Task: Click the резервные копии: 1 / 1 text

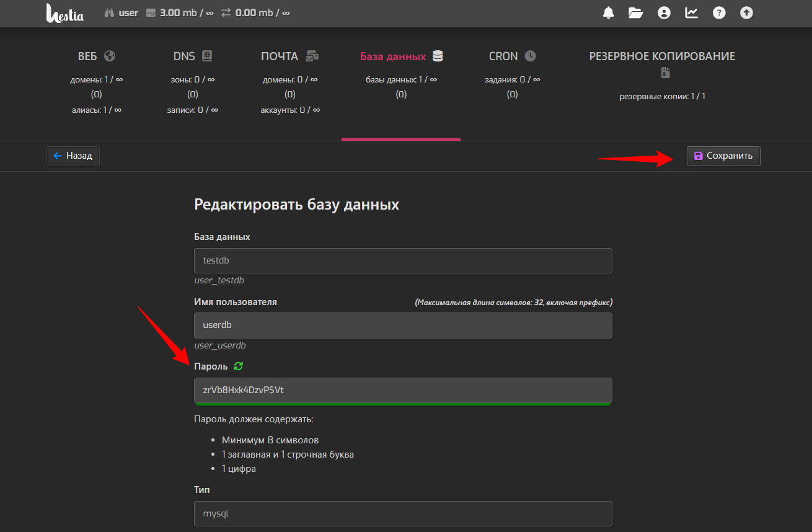Action: click(x=662, y=97)
